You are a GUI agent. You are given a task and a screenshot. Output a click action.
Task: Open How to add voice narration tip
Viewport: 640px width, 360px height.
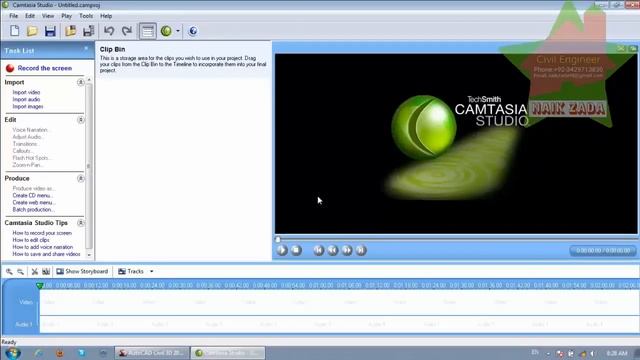click(43, 247)
